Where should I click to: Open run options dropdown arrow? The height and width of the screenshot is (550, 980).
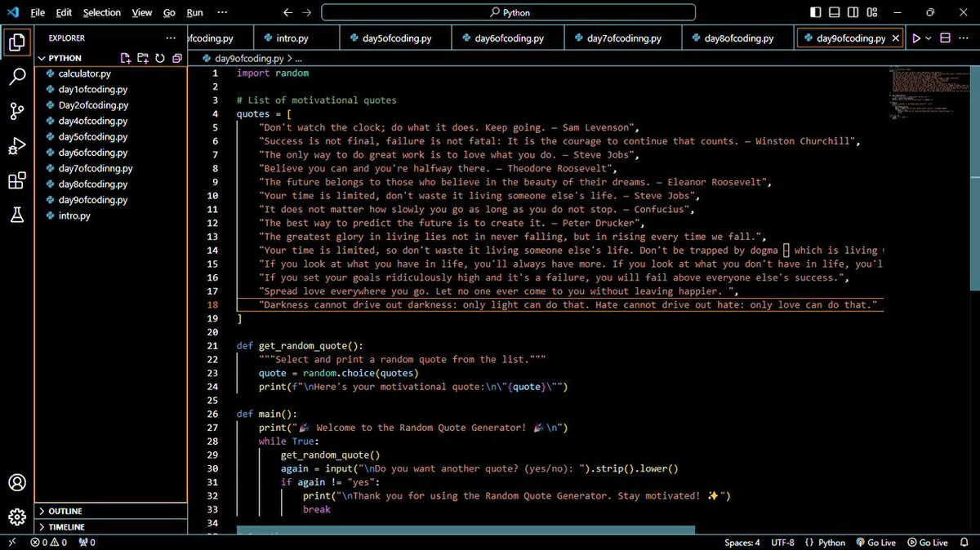[929, 38]
